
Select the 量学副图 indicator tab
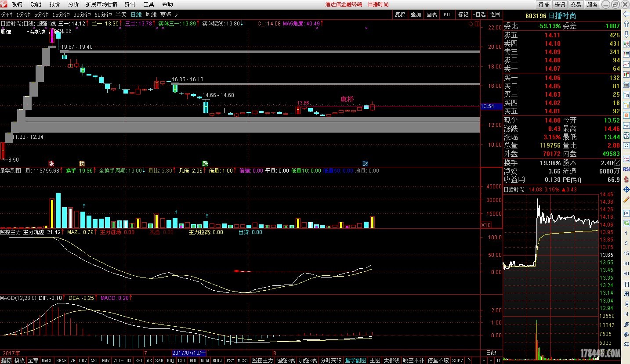[x=356, y=360]
